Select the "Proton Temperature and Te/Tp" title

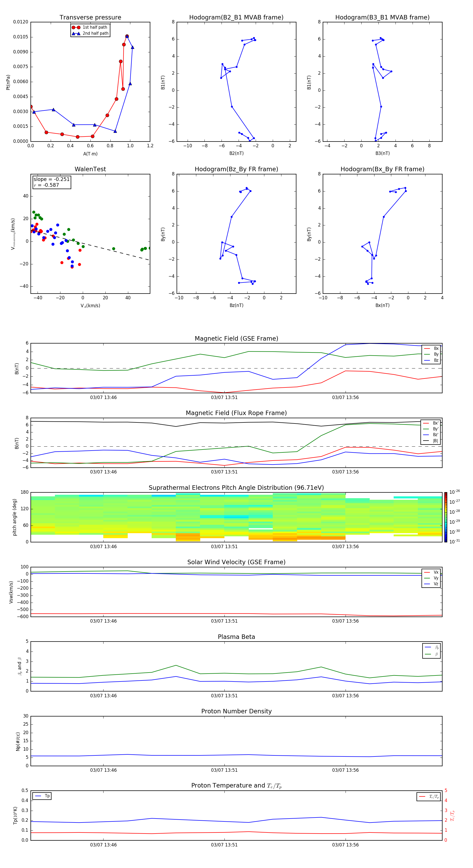point(236,786)
